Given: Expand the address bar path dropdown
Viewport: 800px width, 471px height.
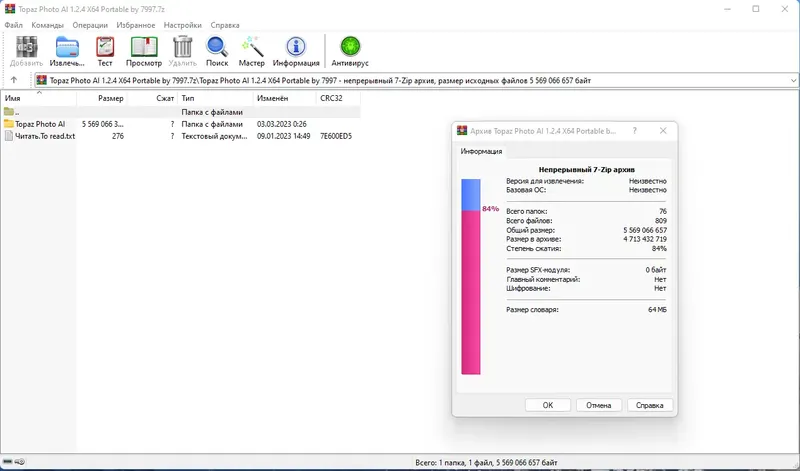Looking at the screenshot, I should 793,80.
